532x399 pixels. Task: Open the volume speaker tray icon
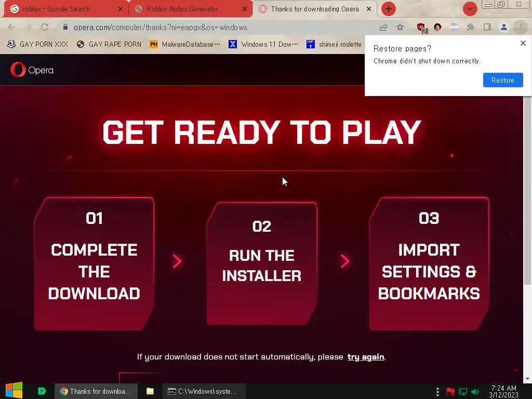point(475,392)
